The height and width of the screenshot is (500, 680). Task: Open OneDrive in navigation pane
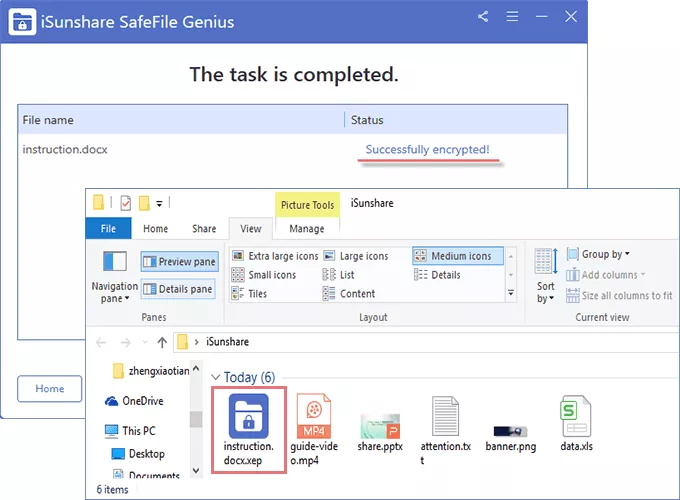tap(134, 401)
